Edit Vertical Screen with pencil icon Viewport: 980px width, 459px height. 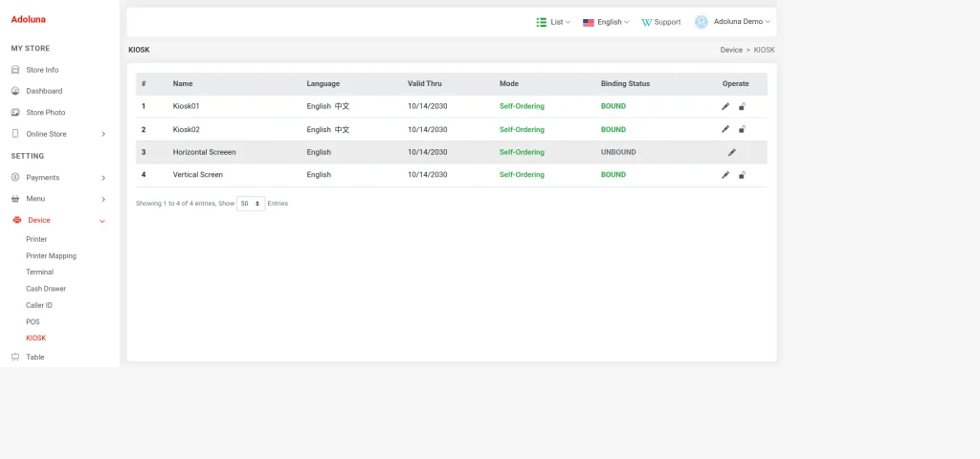pyautogui.click(x=725, y=175)
